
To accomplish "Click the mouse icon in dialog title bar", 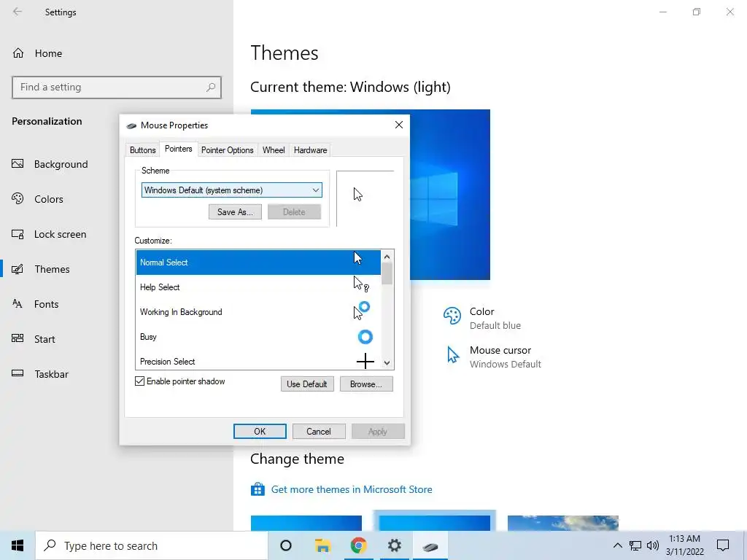I will click(131, 125).
